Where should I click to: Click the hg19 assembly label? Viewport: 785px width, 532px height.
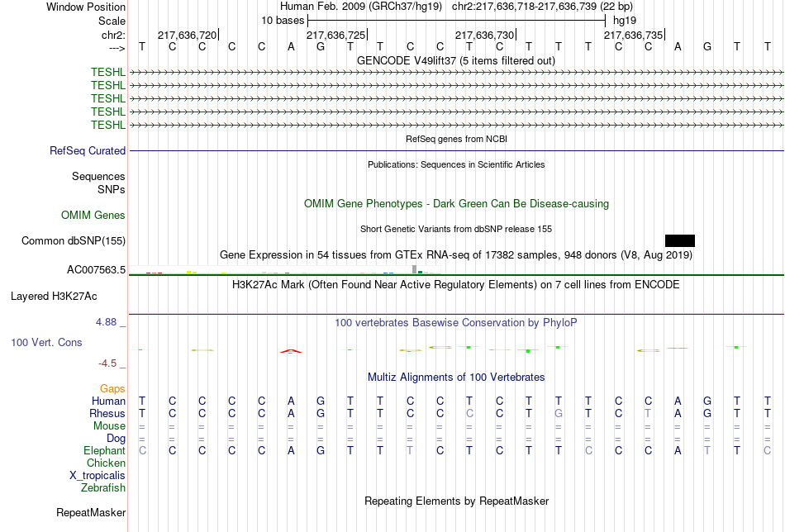click(625, 21)
